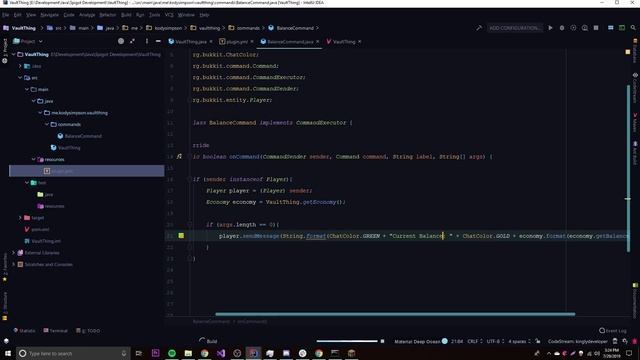Screen dimensions: 640x360
Task: Open the VCS menu
Action: point(169,15)
